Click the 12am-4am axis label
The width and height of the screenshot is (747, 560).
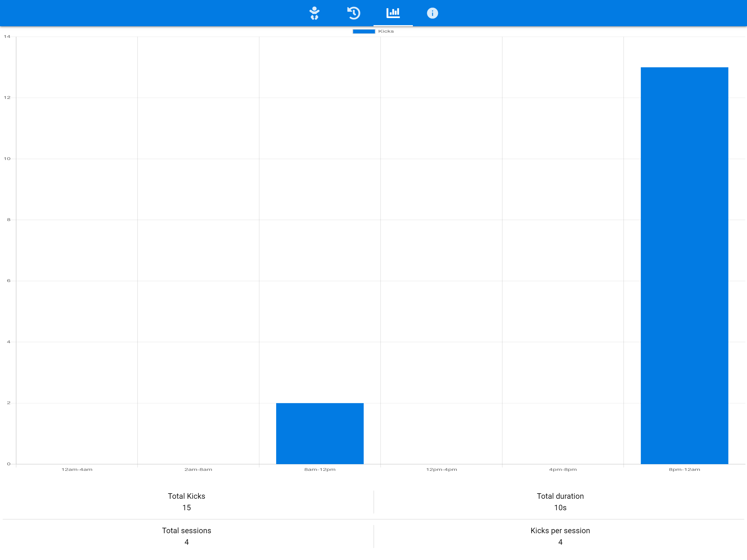[x=77, y=469]
